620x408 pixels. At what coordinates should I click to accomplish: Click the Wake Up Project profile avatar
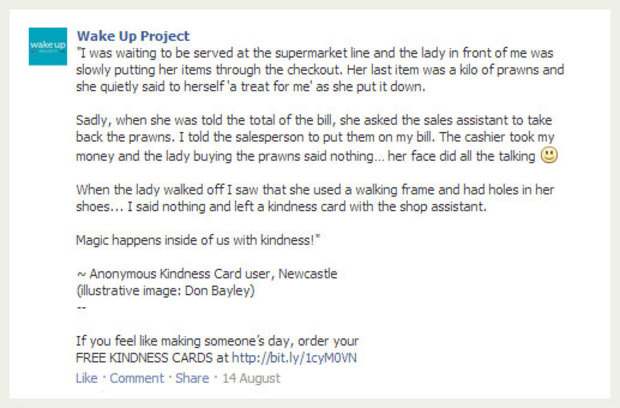pyautogui.click(x=47, y=47)
